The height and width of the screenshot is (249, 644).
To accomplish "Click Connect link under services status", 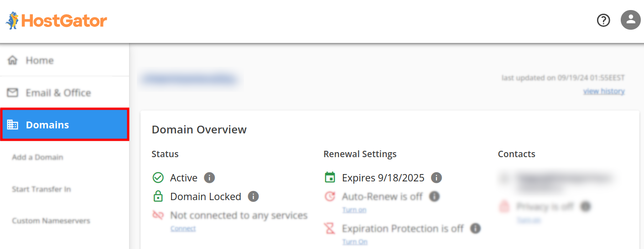I will click(x=183, y=228).
